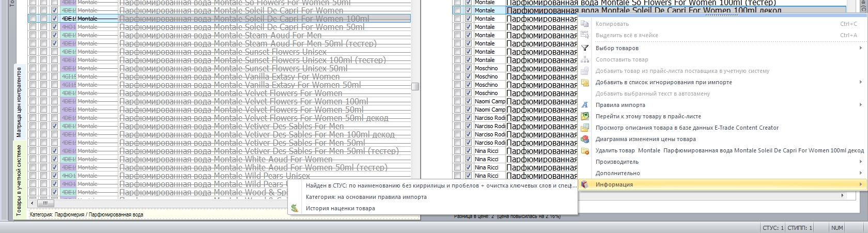The image size is (868, 233).
Task: Click icon for adding supplier price-list item
Action: (585, 71)
